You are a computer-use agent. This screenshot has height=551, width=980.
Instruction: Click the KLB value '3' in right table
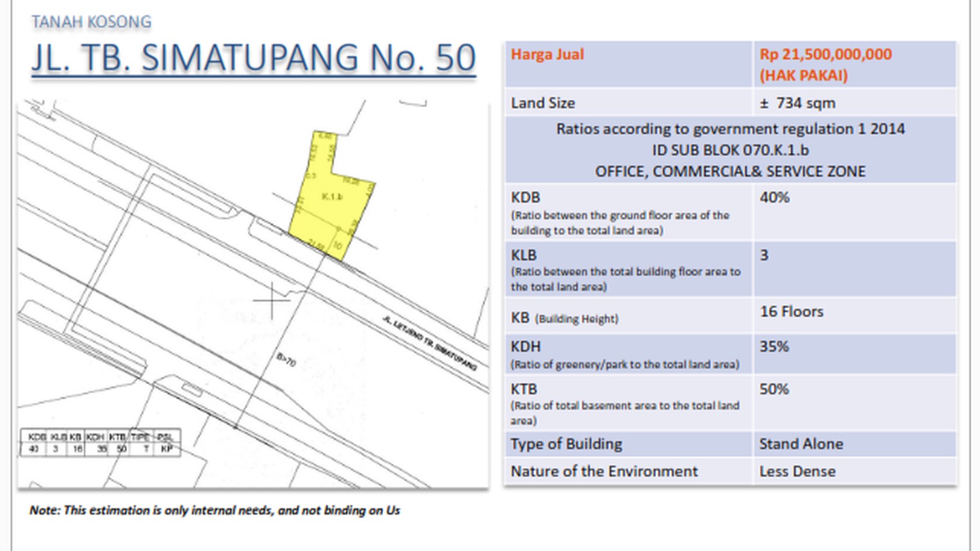click(x=764, y=255)
